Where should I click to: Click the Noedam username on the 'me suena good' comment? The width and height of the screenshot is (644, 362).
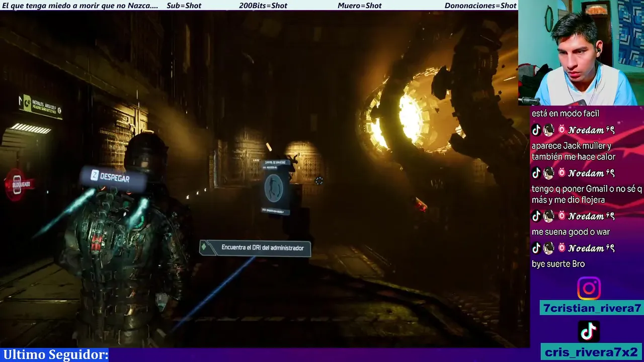[591, 216]
